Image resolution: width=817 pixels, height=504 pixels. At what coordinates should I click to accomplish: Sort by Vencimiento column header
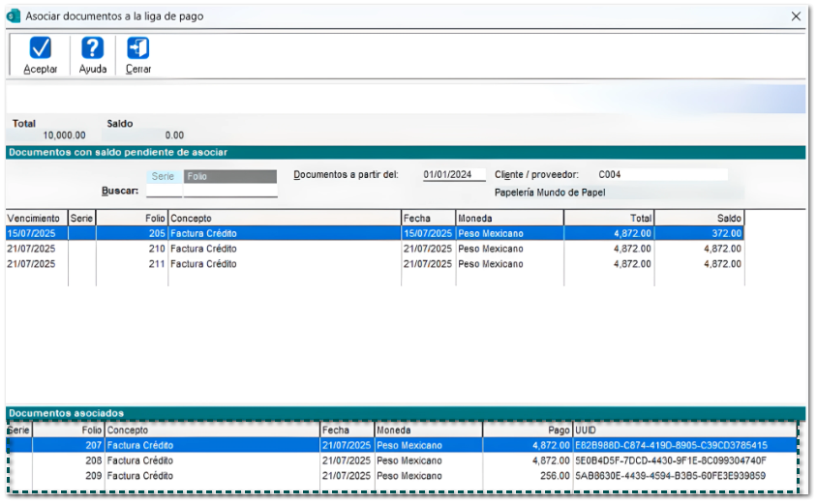pyautogui.click(x=36, y=219)
